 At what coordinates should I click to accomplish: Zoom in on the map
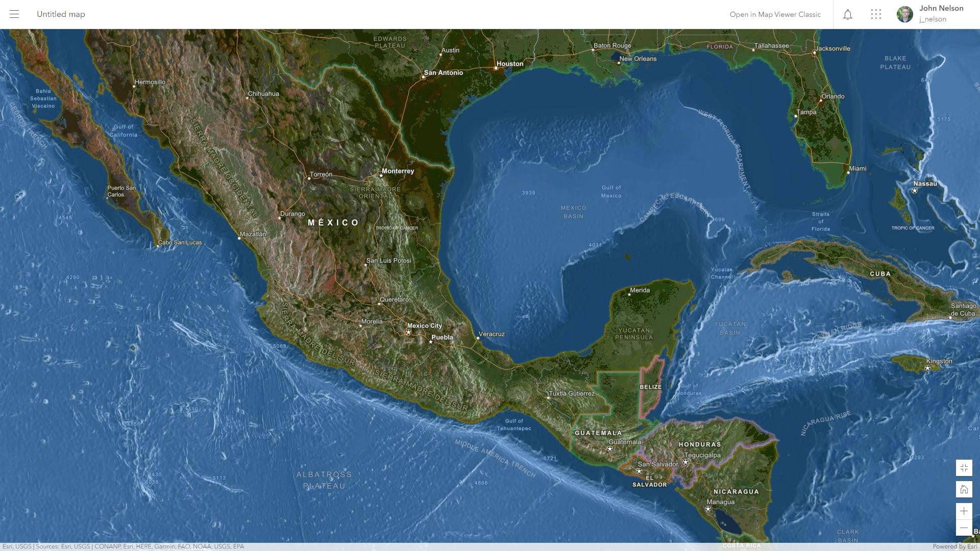964,511
